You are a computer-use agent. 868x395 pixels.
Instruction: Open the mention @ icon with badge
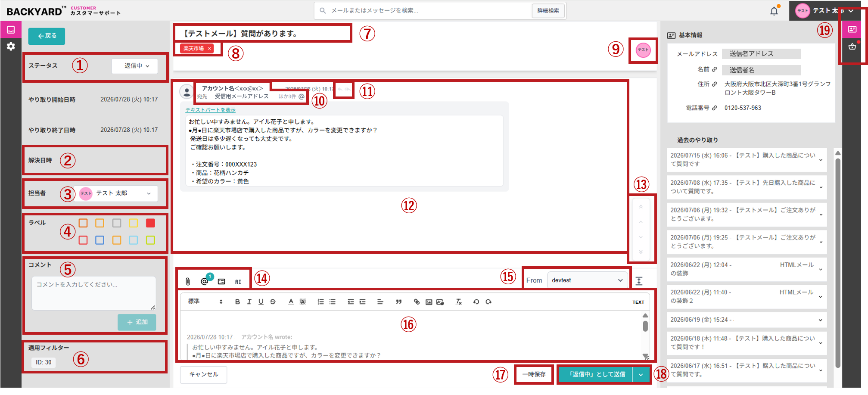205,281
